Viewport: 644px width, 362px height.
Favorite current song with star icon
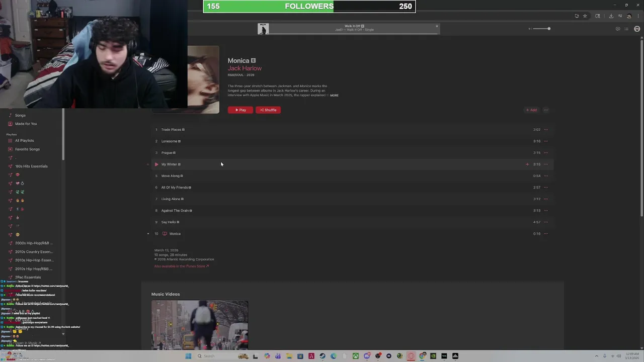(x=437, y=26)
